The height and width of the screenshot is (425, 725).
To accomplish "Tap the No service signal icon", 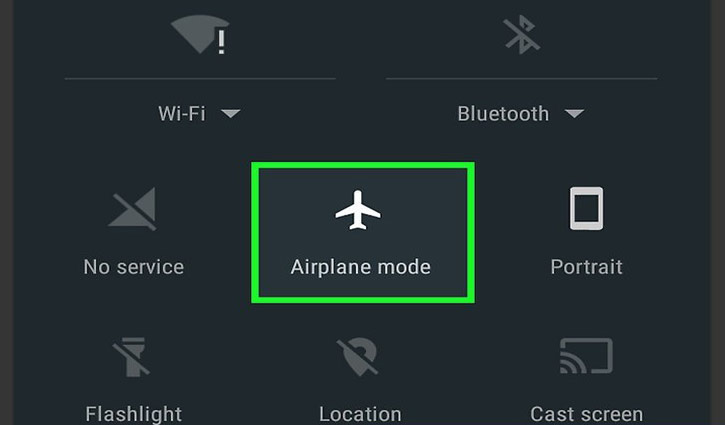I will click(x=132, y=209).
